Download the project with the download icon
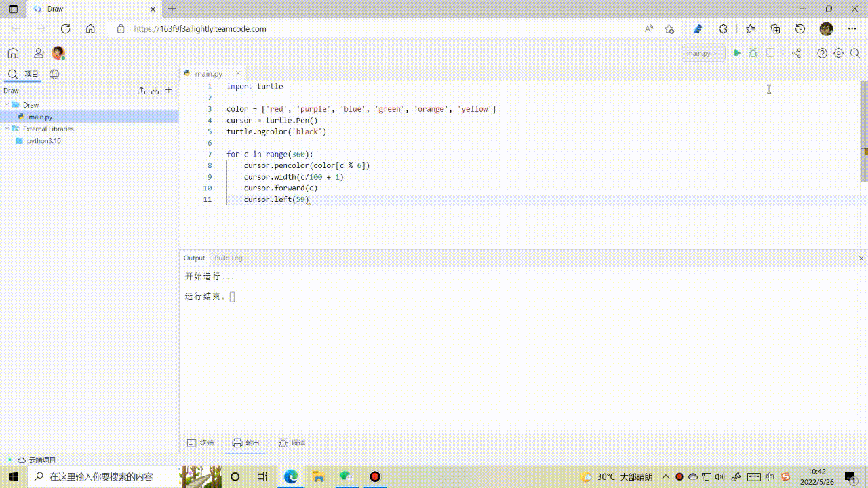This screenshot has width=868, height=488. click(155, 89)
